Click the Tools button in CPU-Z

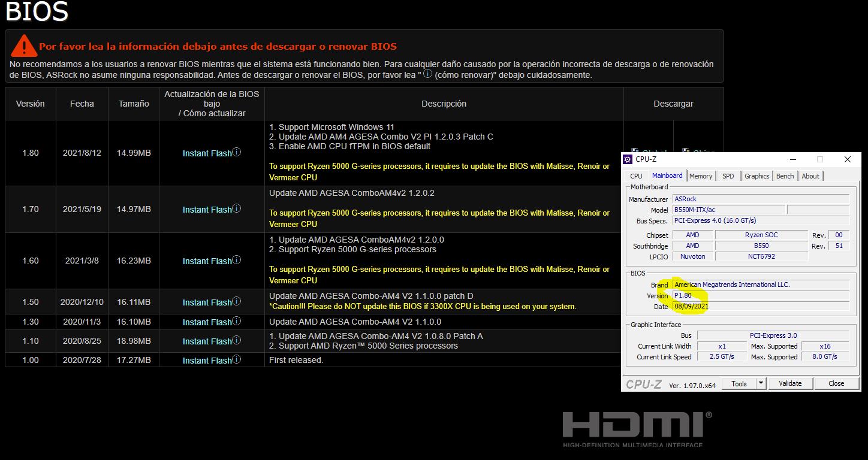point(739,383)
